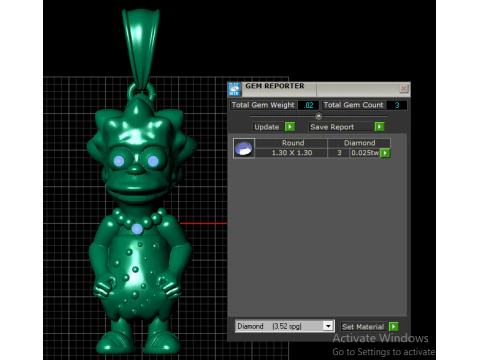Select the right eye gem on the model
Image resolution: width=480 pixels, height=360 pixels.
[153, 161]
